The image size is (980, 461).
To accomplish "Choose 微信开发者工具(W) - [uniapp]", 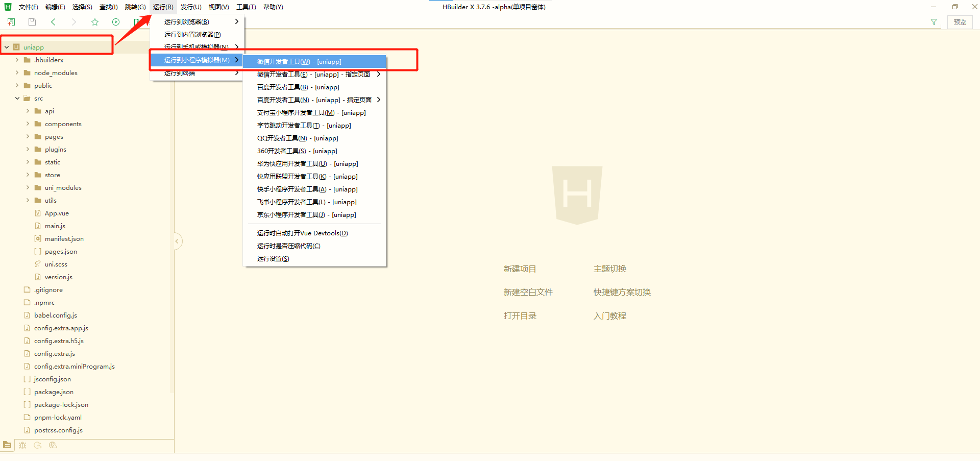I will (314, 62).
